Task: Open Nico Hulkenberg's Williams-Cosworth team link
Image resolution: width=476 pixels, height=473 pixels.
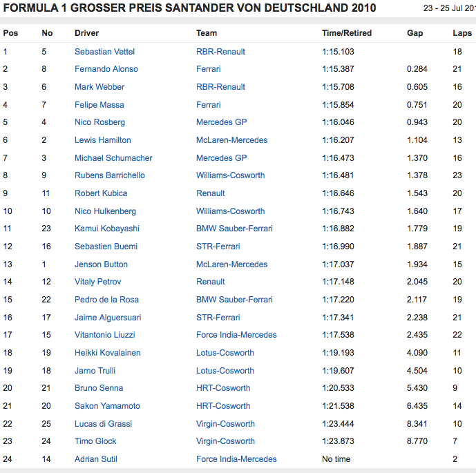Action: pyautogui.click(x=230, y=211)
